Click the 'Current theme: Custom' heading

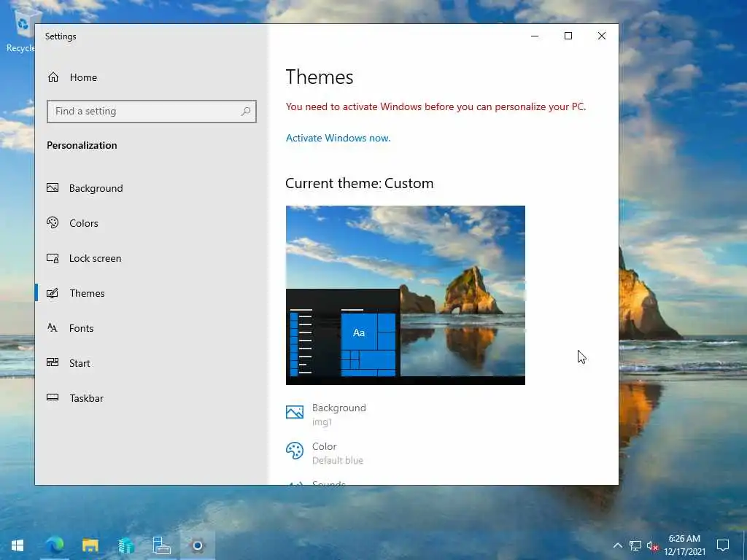pos(360,183)
